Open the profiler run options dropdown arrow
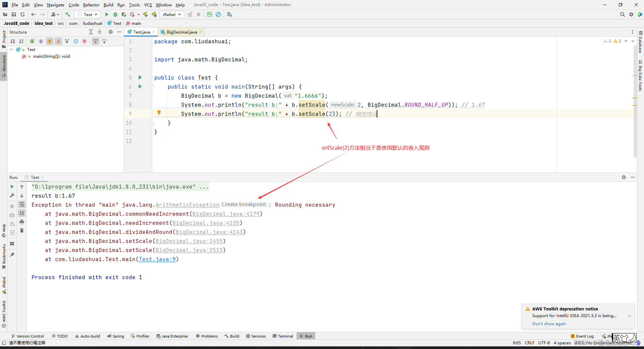 [139, 15]
